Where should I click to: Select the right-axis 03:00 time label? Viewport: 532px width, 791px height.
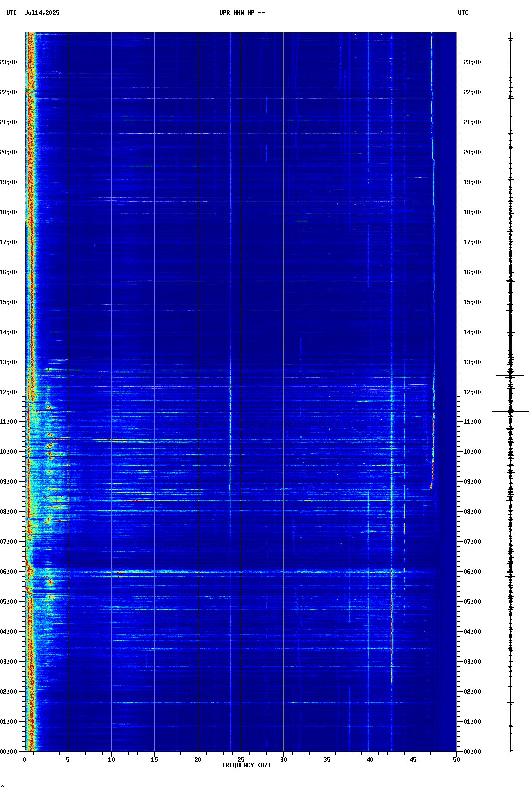pos(472,662)
